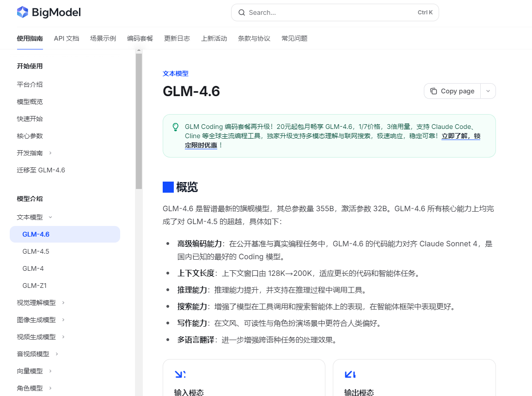Screen dimensions: 532x396
Task: Open 条款与协议 tab
Action: click(254, 38)
